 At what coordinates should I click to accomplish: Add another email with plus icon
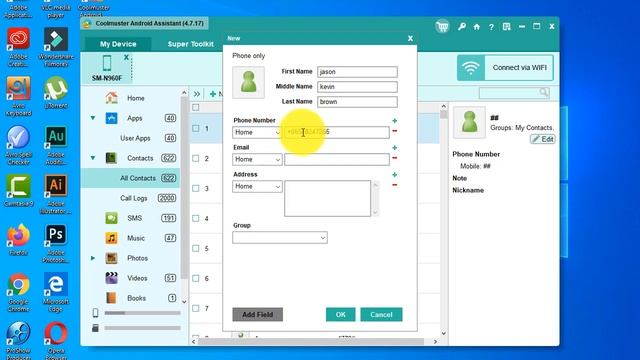tap(395, 148)
